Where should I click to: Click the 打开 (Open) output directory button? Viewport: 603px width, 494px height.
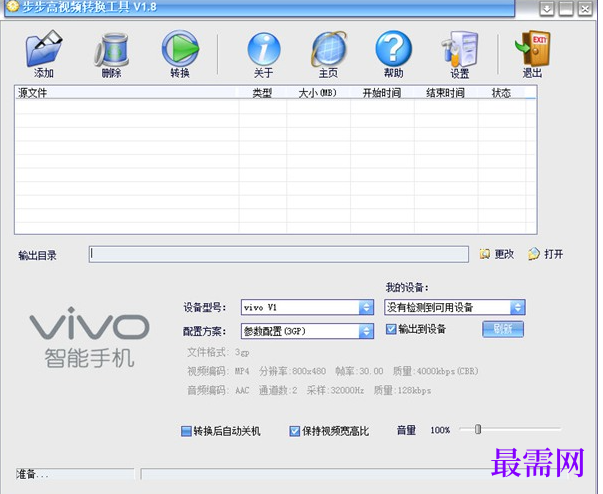(x=546, y=254)
